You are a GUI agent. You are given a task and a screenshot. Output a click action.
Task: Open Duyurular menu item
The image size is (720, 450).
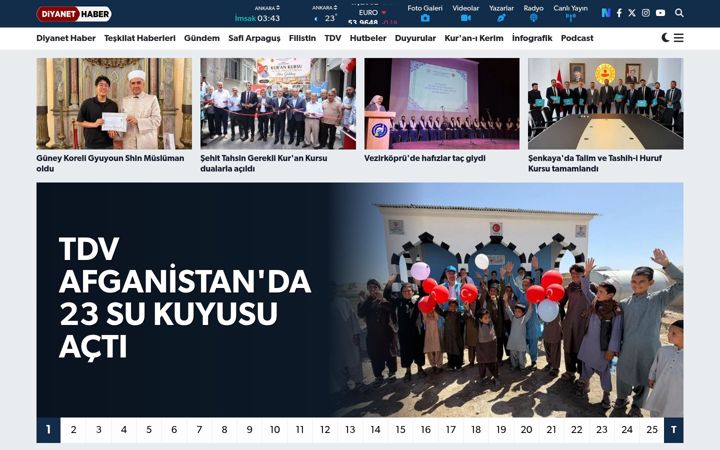(415, 38)
